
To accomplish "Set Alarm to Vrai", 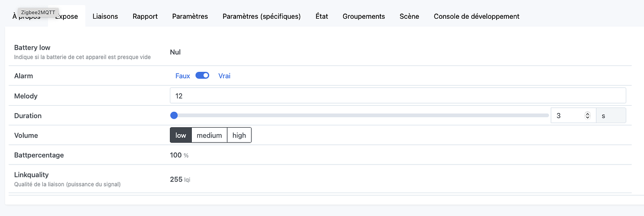I will point(224,76).
